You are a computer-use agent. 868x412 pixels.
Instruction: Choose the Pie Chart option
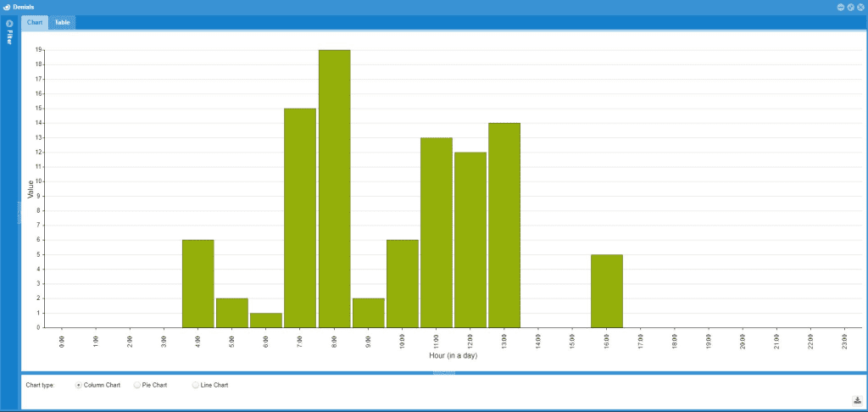pyautogui.click(x=137, y=385)
